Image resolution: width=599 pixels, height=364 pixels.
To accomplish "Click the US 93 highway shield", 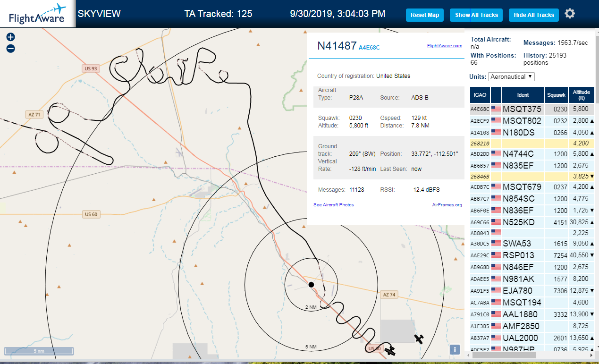I will (x=91, y=68).
